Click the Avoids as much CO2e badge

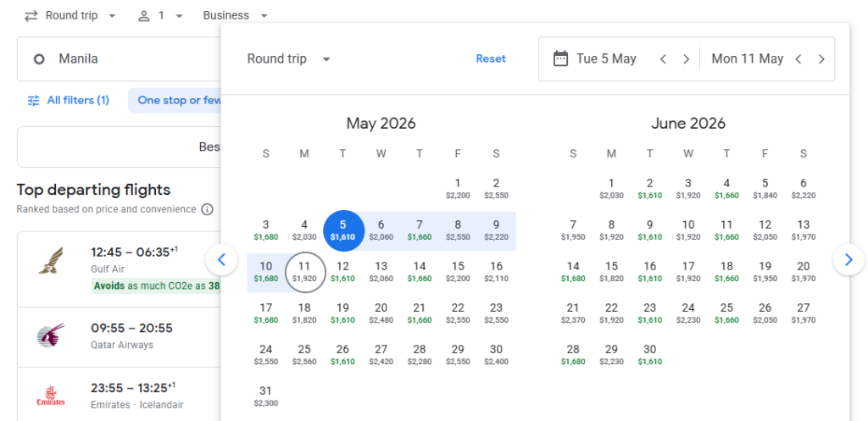156,286
